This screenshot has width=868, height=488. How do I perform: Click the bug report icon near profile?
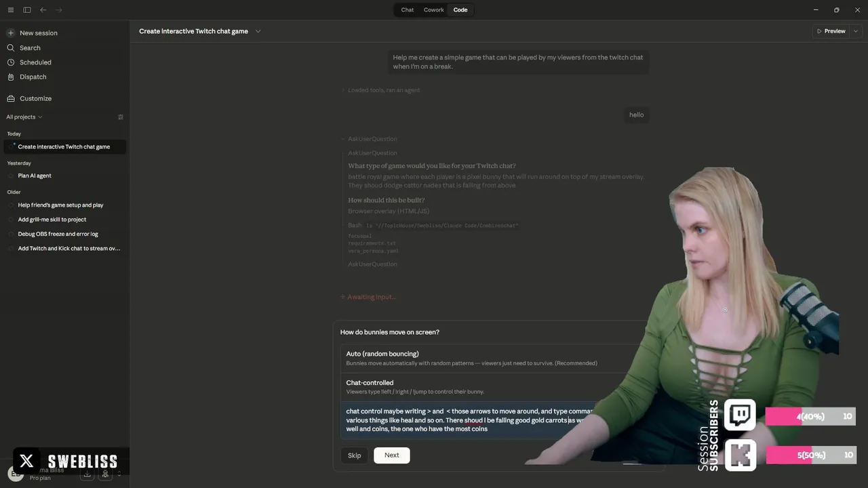click(x=105, y=474)
